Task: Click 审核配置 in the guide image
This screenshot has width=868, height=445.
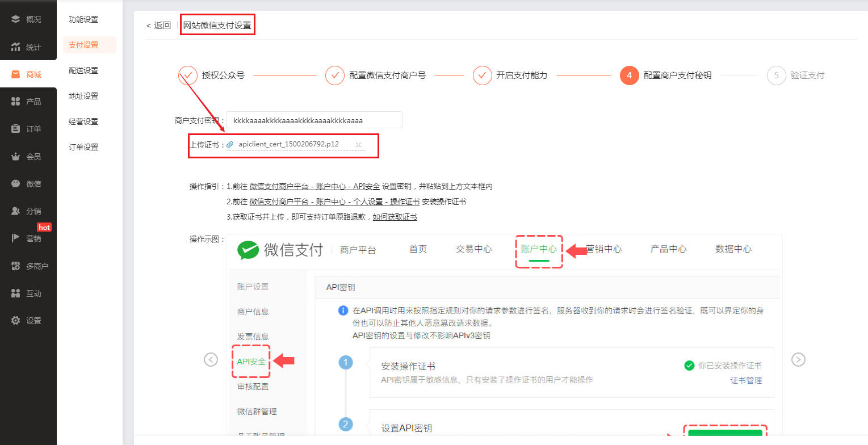Action: click(x=253, y=387)
